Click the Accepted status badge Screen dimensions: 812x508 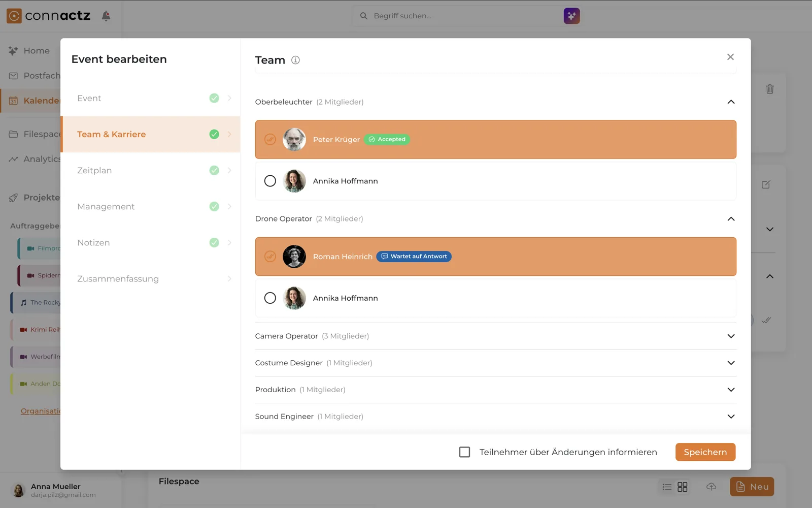click(x=387, y=139)
